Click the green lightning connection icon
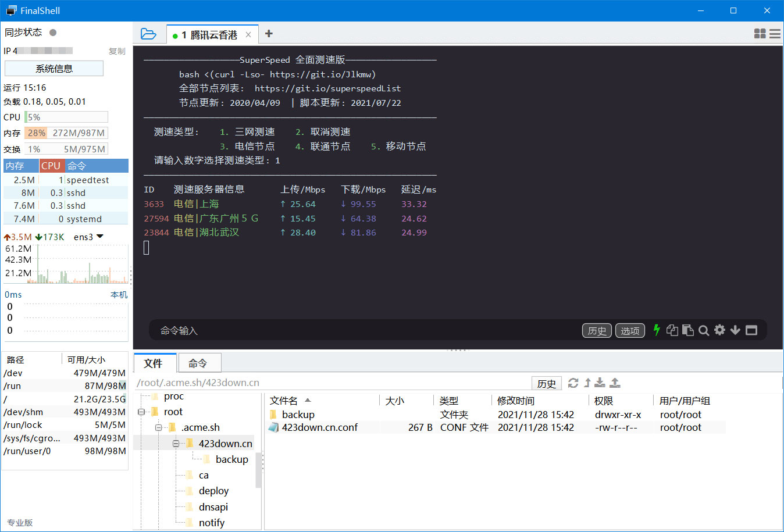Screen dimensions: 784x532 656,330
